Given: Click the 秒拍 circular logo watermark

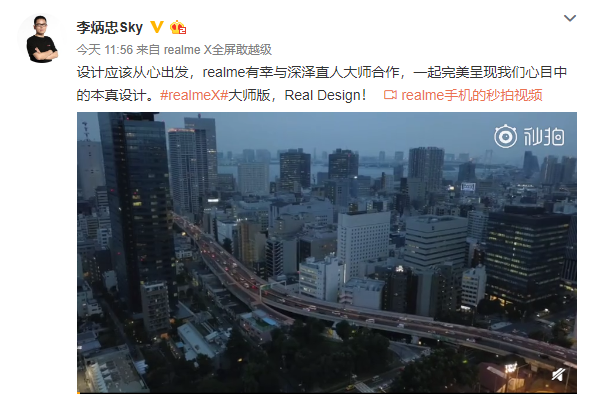Looking at the screenshot, I should (x=505, y=136).
